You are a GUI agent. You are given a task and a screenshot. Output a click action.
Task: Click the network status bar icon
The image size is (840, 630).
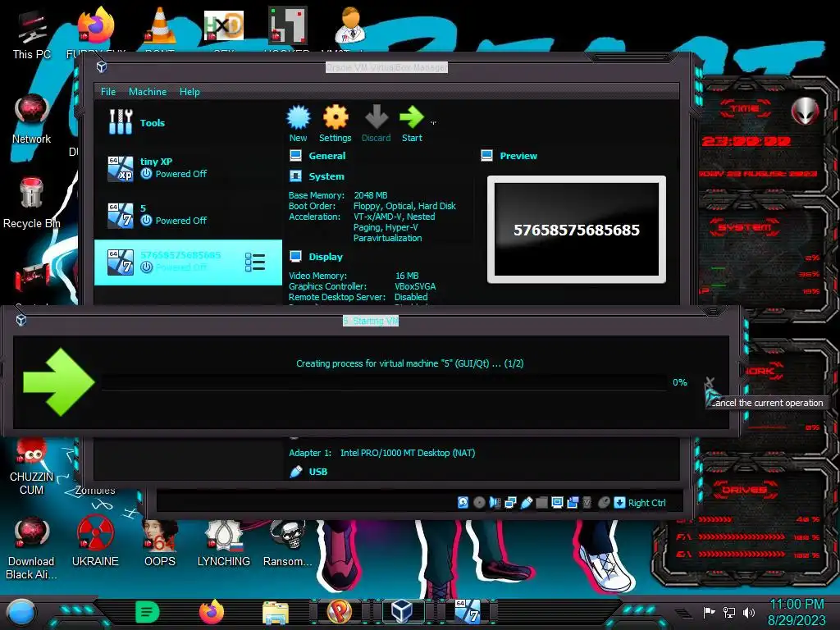pyautogui.click(x=510, y=503)
